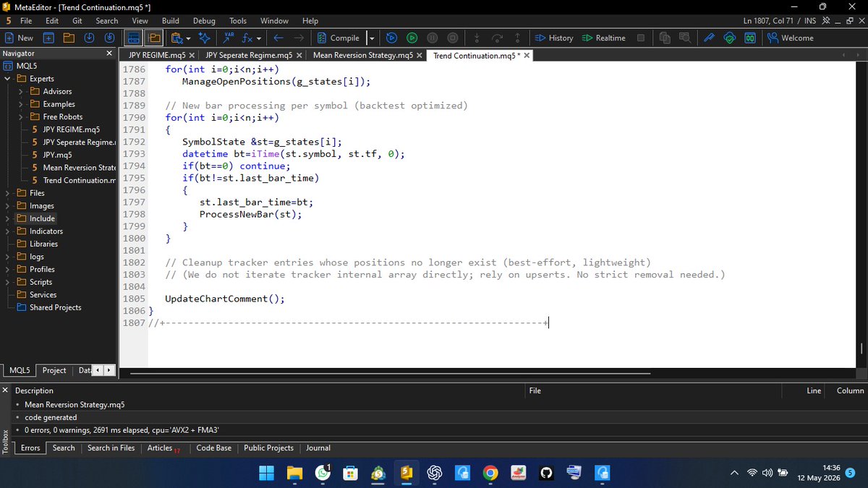Click the stop profiling square icon
The width and height of the screenshot is (868, 488).
tap(641, 38)
